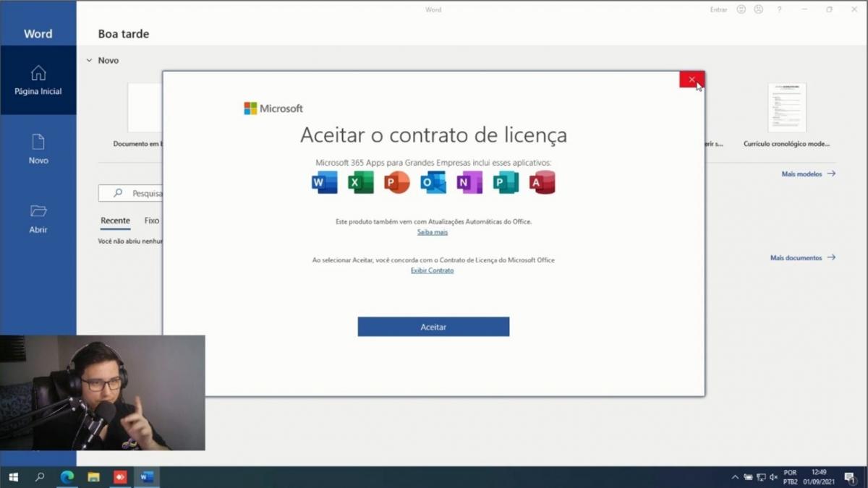Screen dimensions: 868x488
Task: Click the Pesquisar search field
Action: point(131,193)
